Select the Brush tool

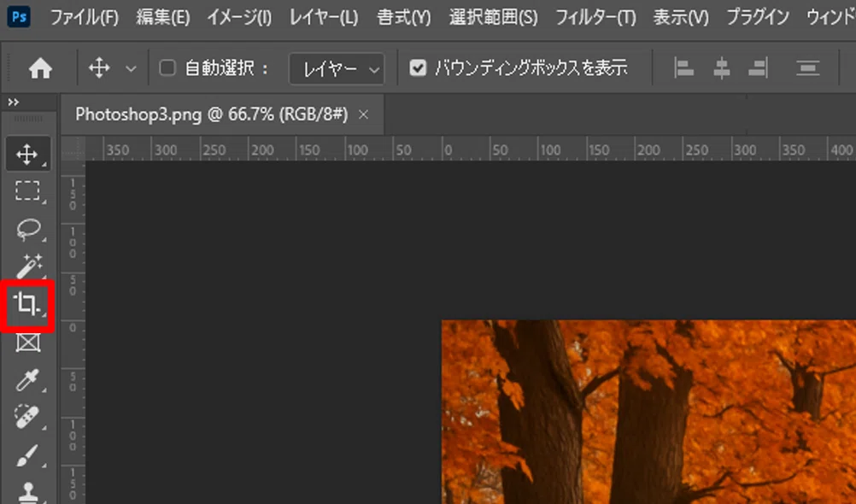28,455
